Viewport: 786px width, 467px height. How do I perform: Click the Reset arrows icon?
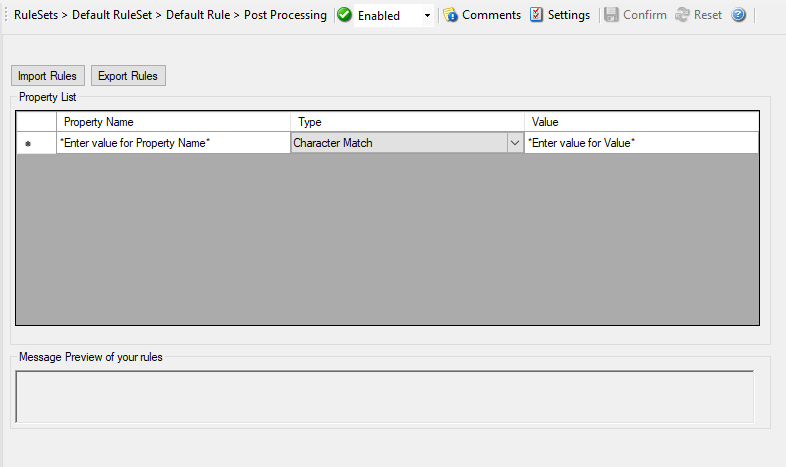point(682,15)
